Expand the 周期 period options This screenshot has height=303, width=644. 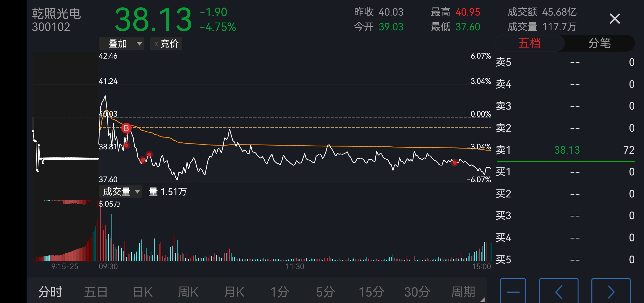click(463, 292)
